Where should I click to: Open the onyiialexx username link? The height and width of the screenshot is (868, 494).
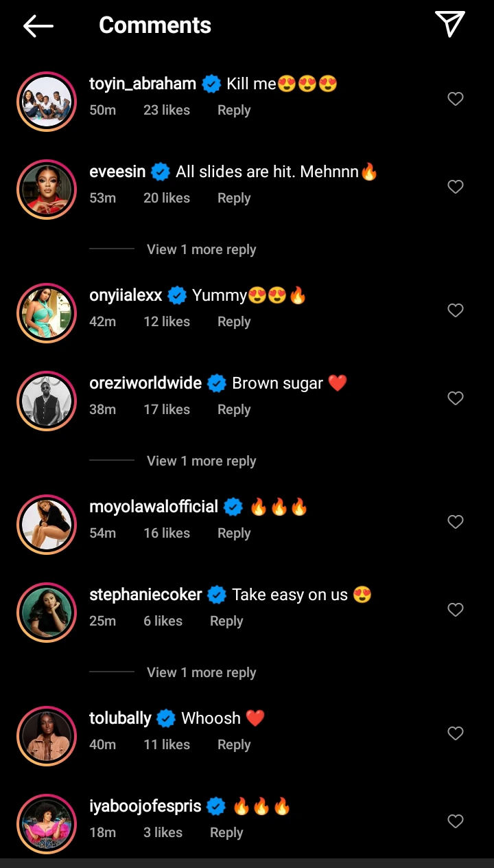[x=126, y=296]
